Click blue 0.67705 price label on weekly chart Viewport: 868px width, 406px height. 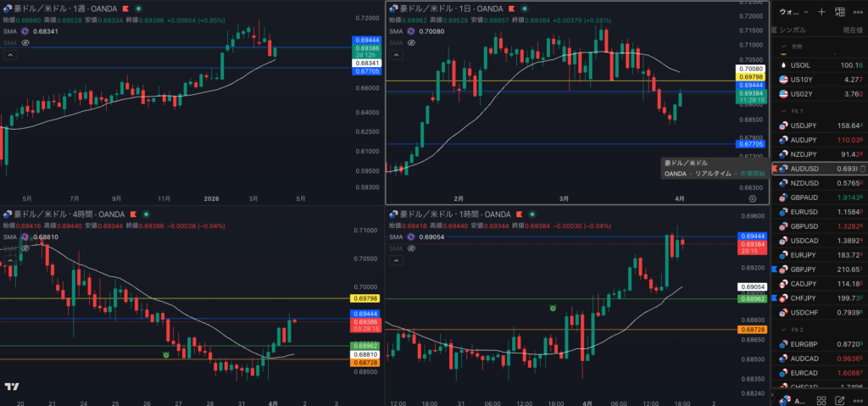[364, 71]
